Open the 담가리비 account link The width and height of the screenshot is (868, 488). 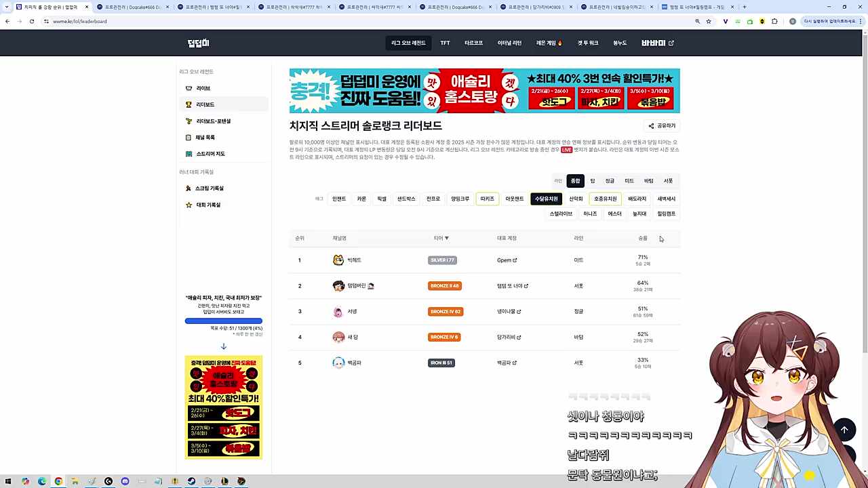tap(509, 338)
